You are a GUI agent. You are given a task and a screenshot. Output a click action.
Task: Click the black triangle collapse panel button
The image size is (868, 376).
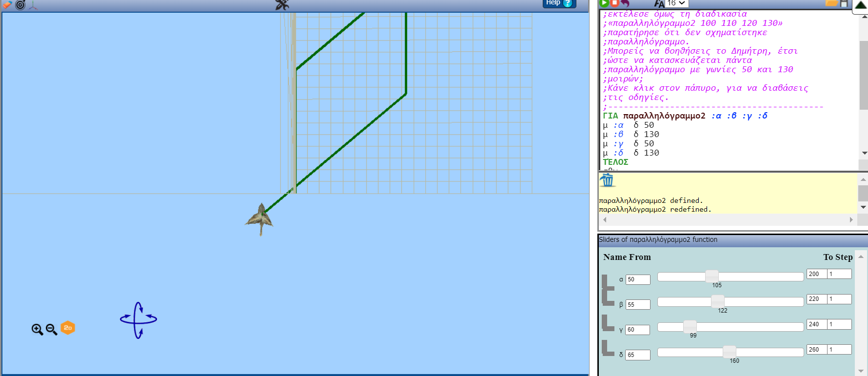861,5
